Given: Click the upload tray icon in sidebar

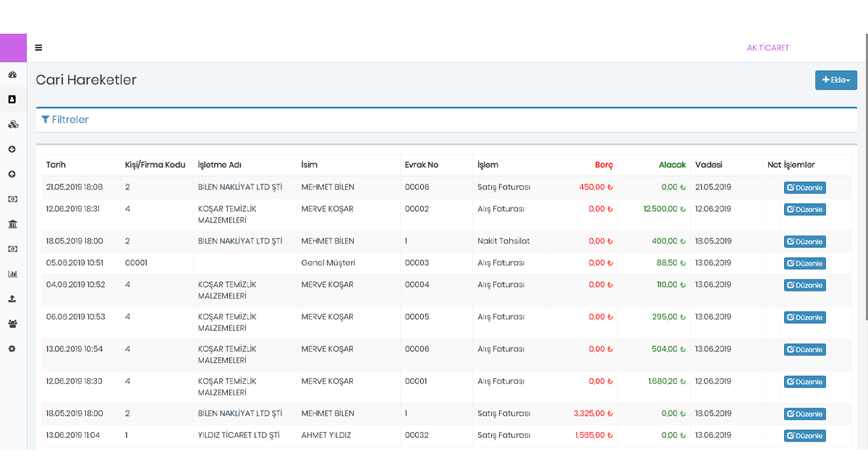Looking at the screenshot, I should pos(12,299).
